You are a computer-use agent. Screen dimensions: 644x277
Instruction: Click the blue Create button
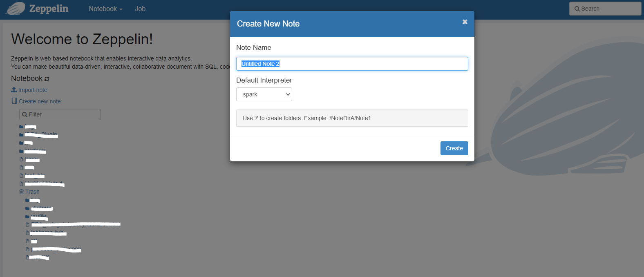pyautogui.click(x=454, y=148)
